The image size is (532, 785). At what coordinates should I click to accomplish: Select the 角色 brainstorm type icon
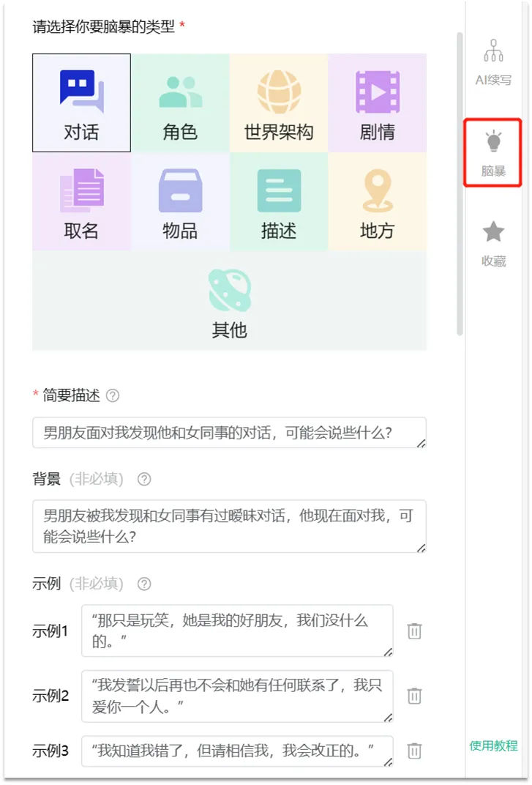click(181, 92)
